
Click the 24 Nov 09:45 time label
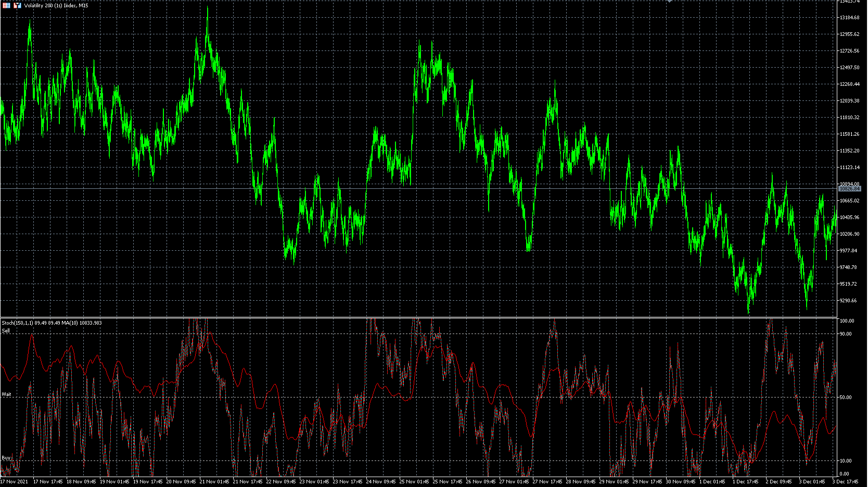(381, 482)
